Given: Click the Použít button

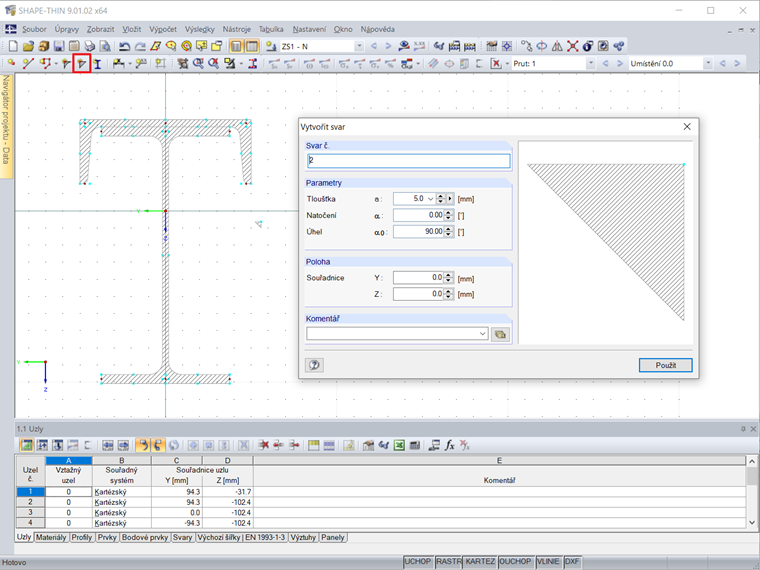Looking at the screenshot, I should pos(665,365).
